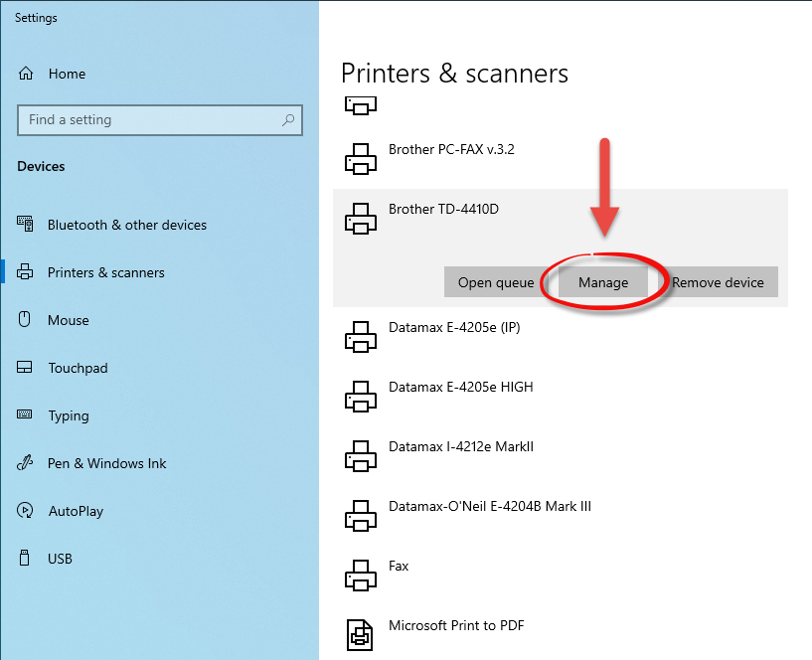Click the Manage button for Brother TD-4410D
This screenshot has height=660, width=812.
pos(602,282)
